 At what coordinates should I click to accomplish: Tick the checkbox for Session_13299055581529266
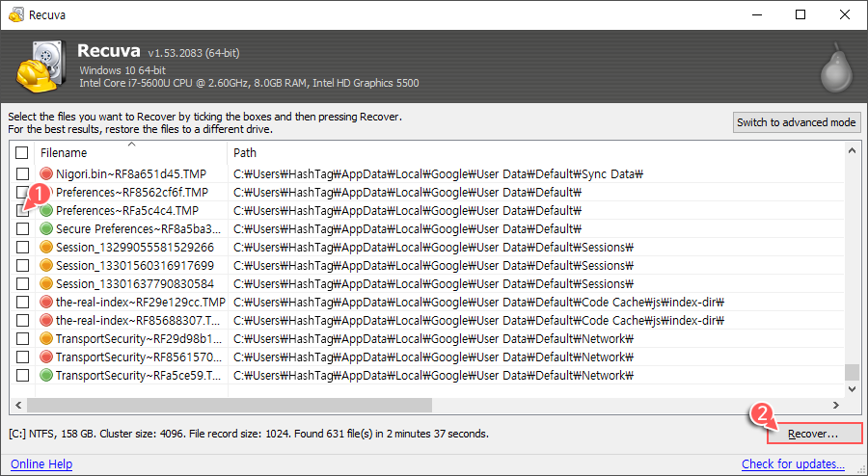[22, 247]
